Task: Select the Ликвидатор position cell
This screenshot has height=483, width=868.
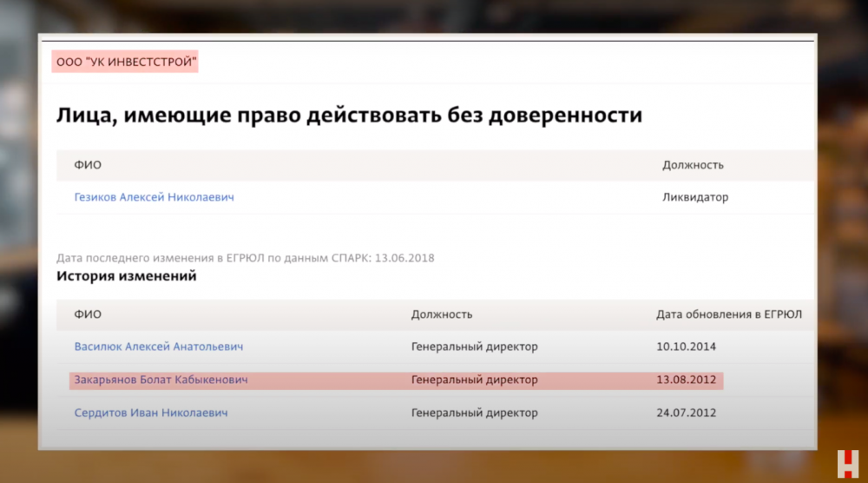Action: coord(695,197)
